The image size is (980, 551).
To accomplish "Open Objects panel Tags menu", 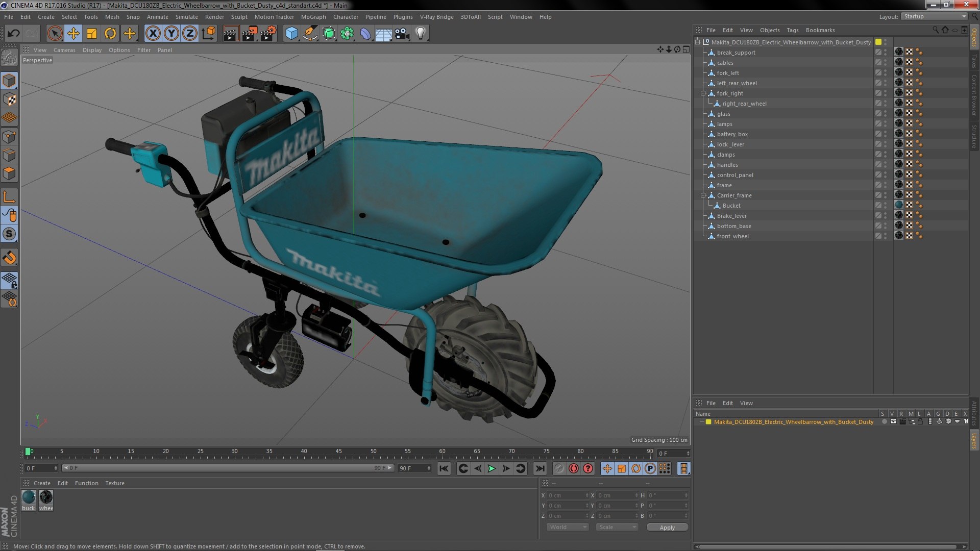I will pyautogui.click(x=792, y=30).
